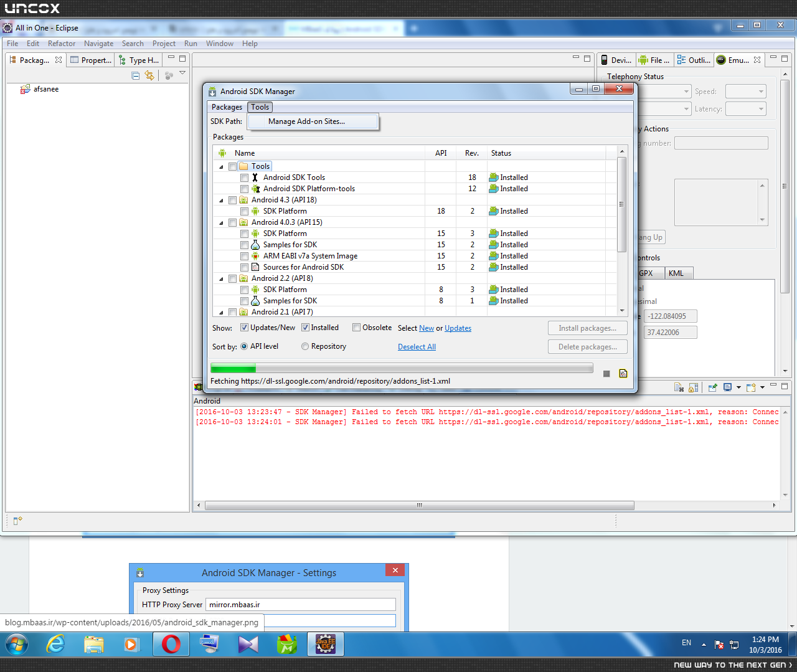Switch to the Type Hierarchy tab
Screen dimensions: 797x672
click(x=139, y=60)
